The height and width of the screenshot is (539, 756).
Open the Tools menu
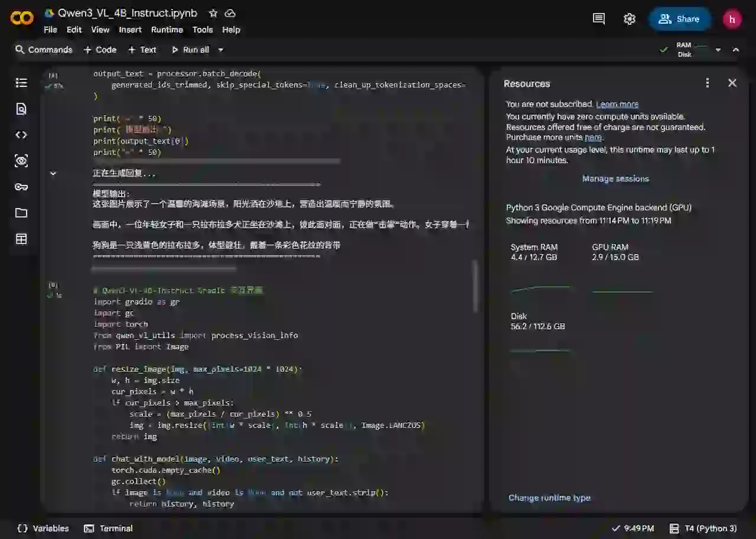[x=203, y=30]
